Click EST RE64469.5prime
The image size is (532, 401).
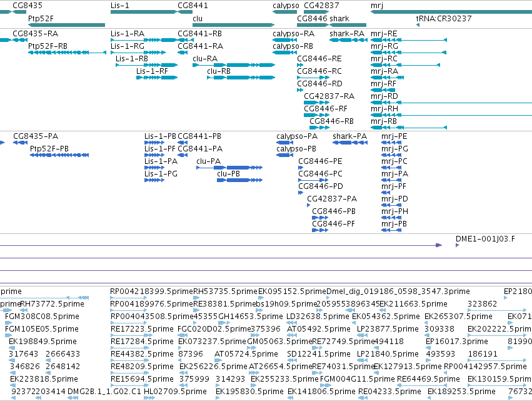point(422,385)
